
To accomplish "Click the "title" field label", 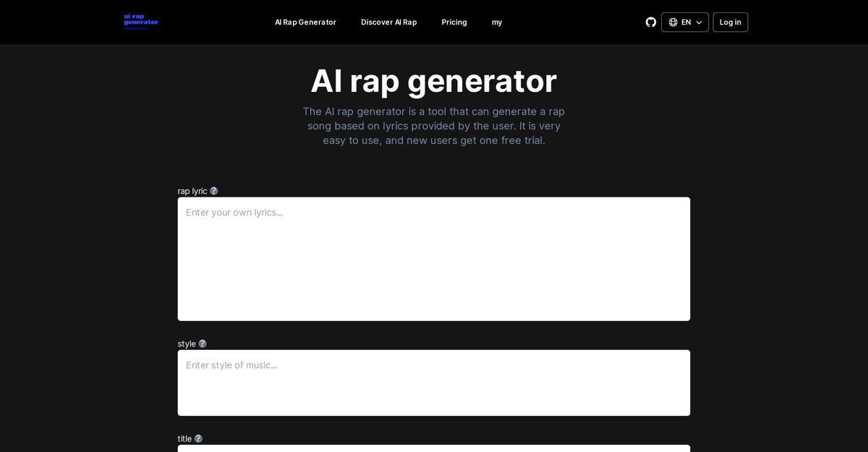I will [x=184, y=438].
